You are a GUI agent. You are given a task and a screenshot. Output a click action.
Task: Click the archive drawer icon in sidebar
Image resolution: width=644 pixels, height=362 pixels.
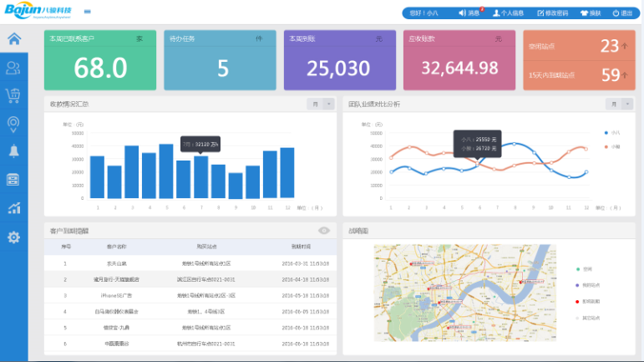13,180
